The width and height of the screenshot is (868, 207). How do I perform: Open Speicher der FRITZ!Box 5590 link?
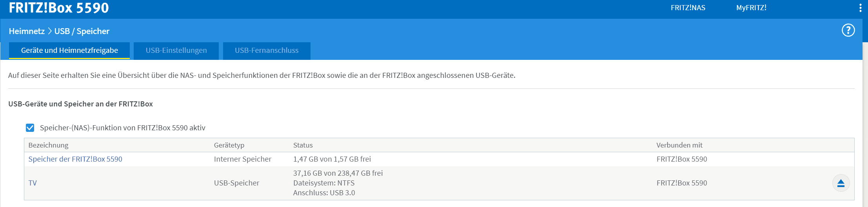pos(75,159)
